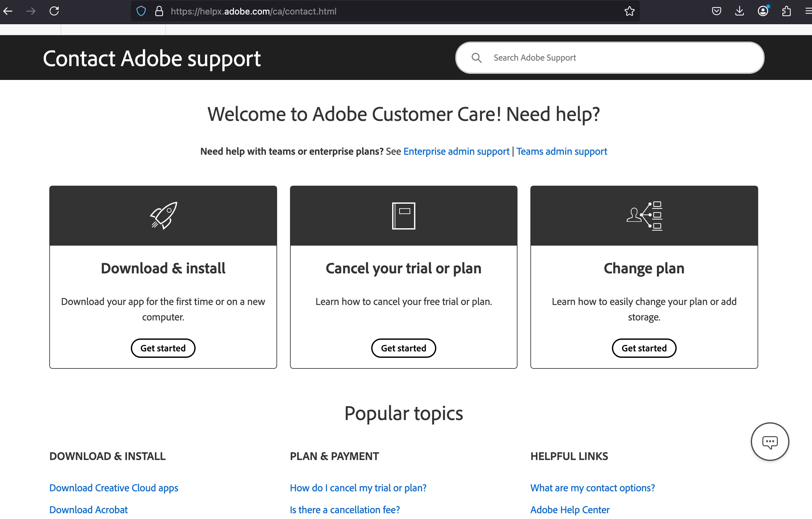Viewport: 812px width, 519px height.
Task: Open the tracking protection shield icon
Action: click(x=141, y=11)
